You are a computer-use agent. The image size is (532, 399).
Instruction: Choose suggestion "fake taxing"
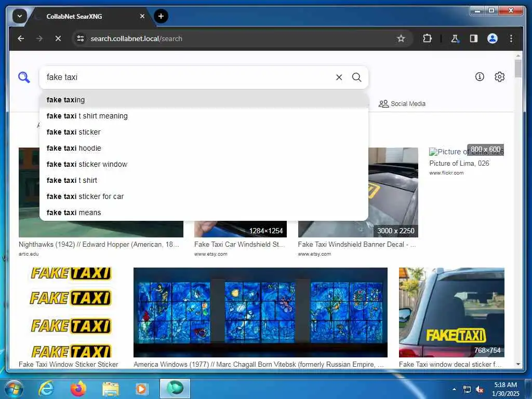coord(204,100)
